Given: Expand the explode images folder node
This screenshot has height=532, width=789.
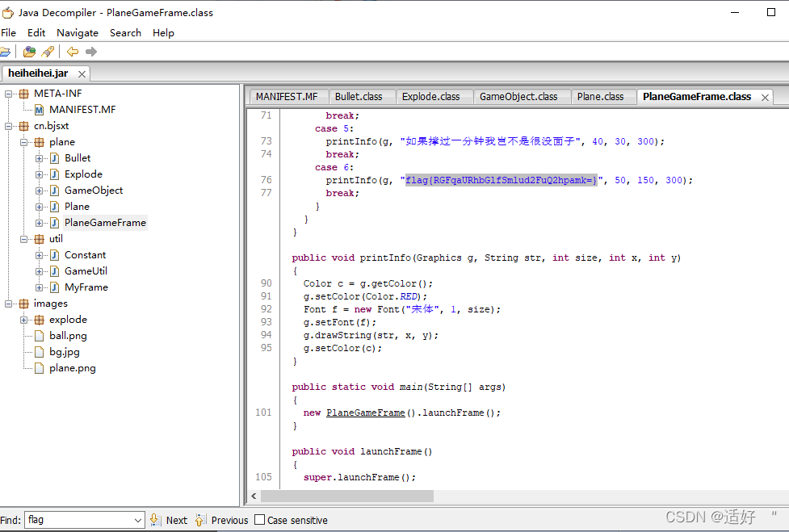Looking at the screenshot, I should click(x=23, y=320).
